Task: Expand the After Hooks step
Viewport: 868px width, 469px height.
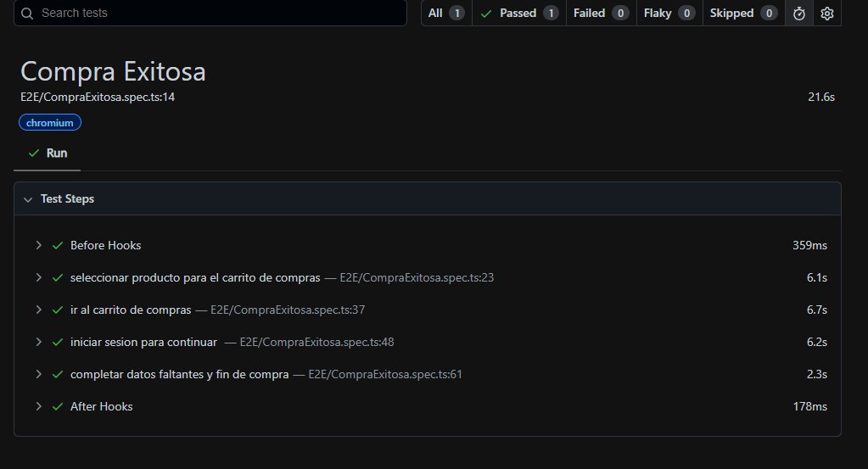Action: point(38,406)
